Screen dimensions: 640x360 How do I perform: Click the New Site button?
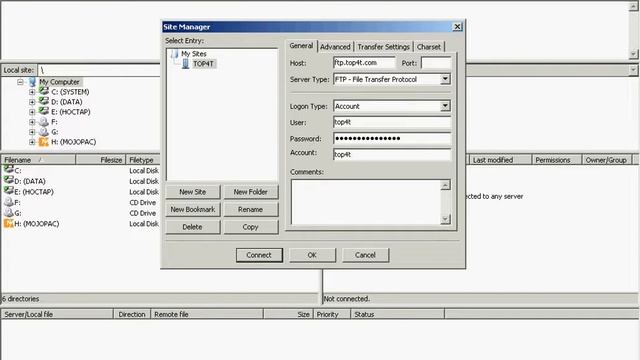pyautogui.click(x=193, y=192)
